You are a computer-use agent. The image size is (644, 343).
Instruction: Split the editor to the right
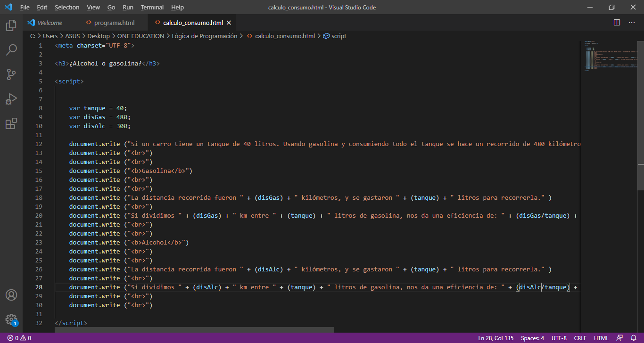pos(617,23)
